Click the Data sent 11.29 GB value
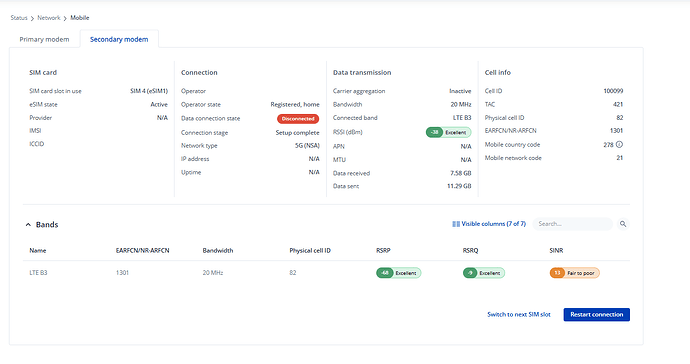 459,186
